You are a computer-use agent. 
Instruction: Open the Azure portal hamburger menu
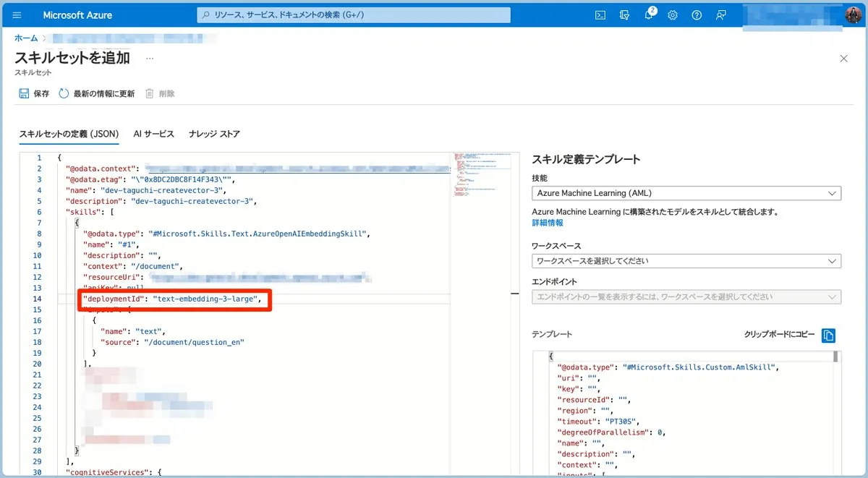17,15
